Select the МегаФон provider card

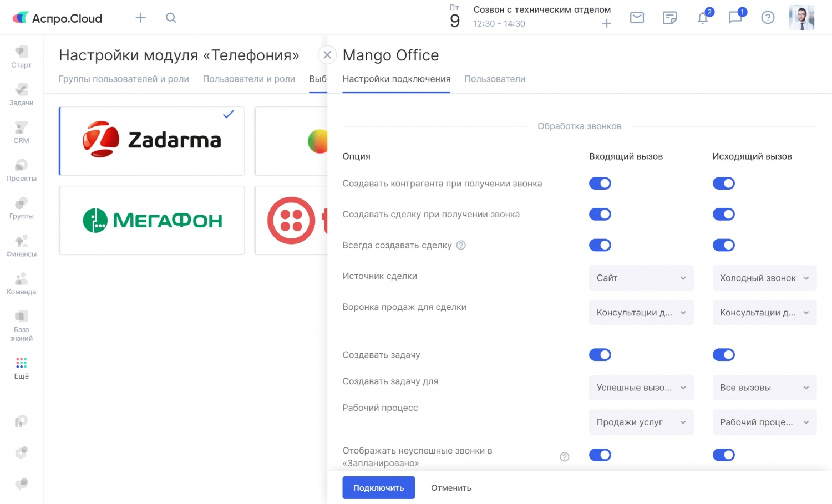(x=151, y=221)
